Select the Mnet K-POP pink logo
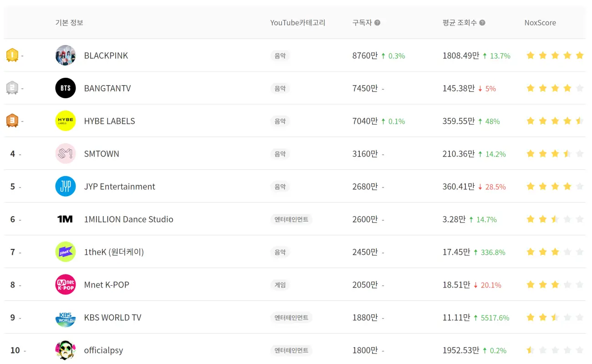592x364 pixels. click(x=66, y=285)
